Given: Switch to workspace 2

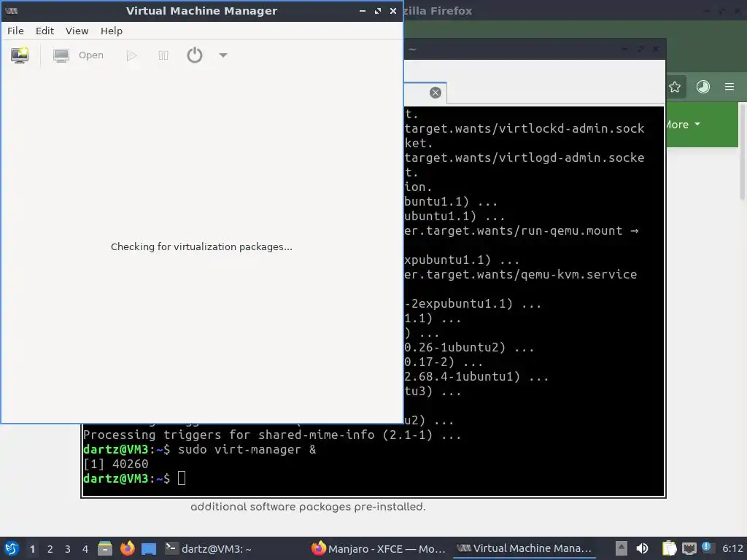Looking at the screenshot, I should [x=50, y=549].
